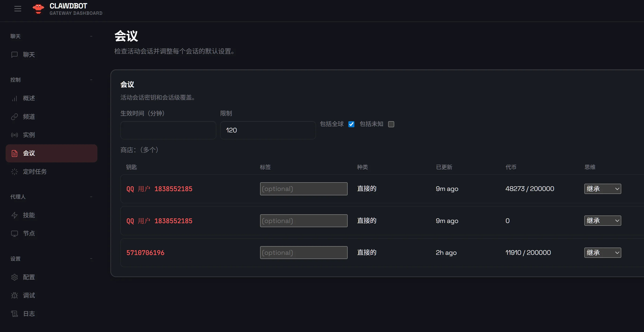
Task: Click the 技能 lightning bolt icon
Action: 15,215
